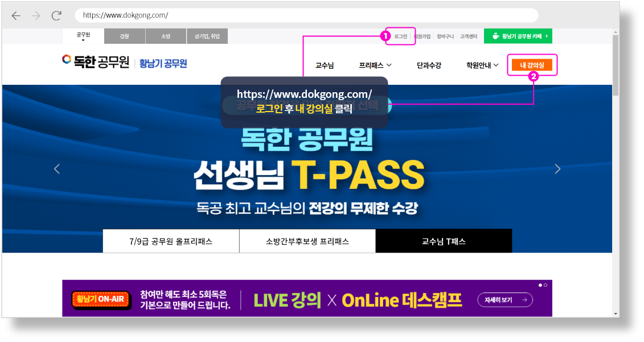Click the dokgong.com address bar
The width and height of the screenshot is (644, 342).
pos(306,15)
